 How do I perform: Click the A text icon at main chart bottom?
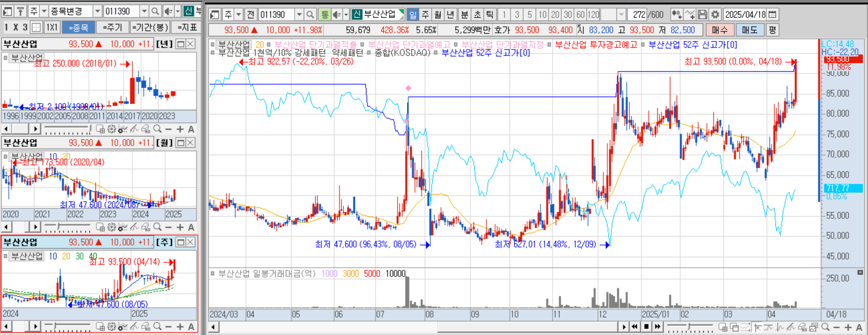859,327
